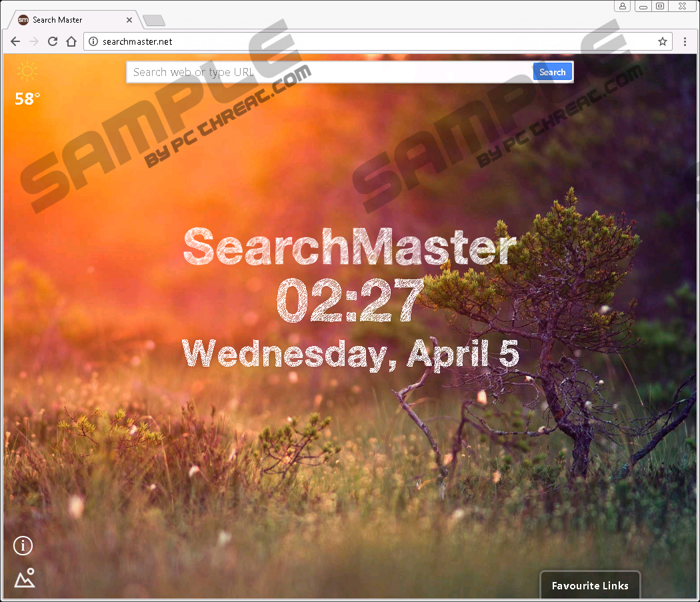Maximize the browser window
700x602 pixels.
[x=660, y=6]
